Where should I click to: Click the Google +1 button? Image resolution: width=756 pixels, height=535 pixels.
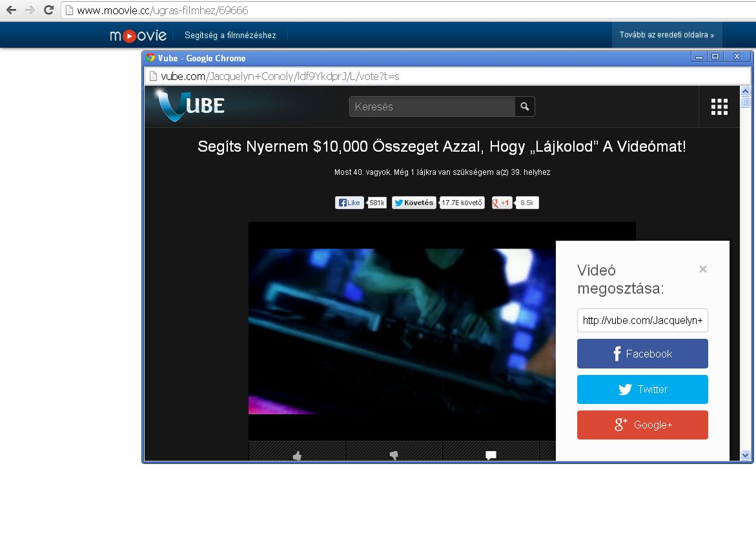pyautogui.click(x=502, y=203)
